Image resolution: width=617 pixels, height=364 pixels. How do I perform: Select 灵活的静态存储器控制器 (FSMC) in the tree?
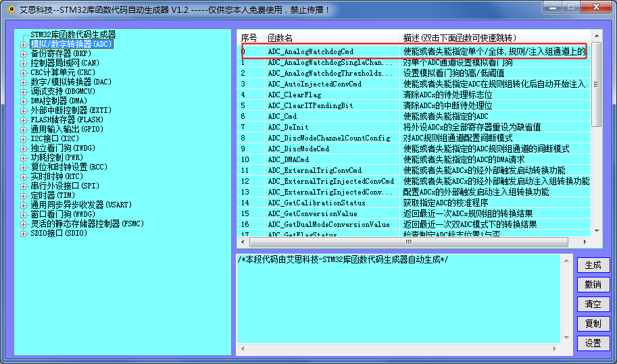[x=87, y=224]
